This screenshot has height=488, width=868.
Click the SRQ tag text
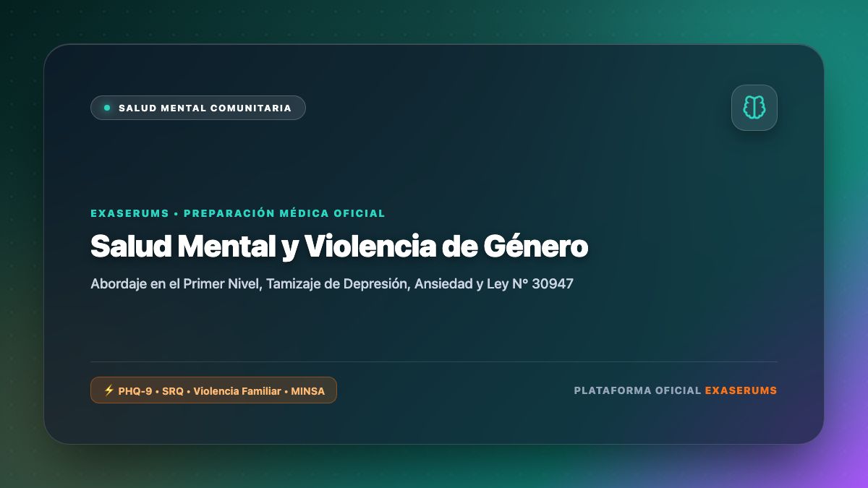click(x=173, y=391)
